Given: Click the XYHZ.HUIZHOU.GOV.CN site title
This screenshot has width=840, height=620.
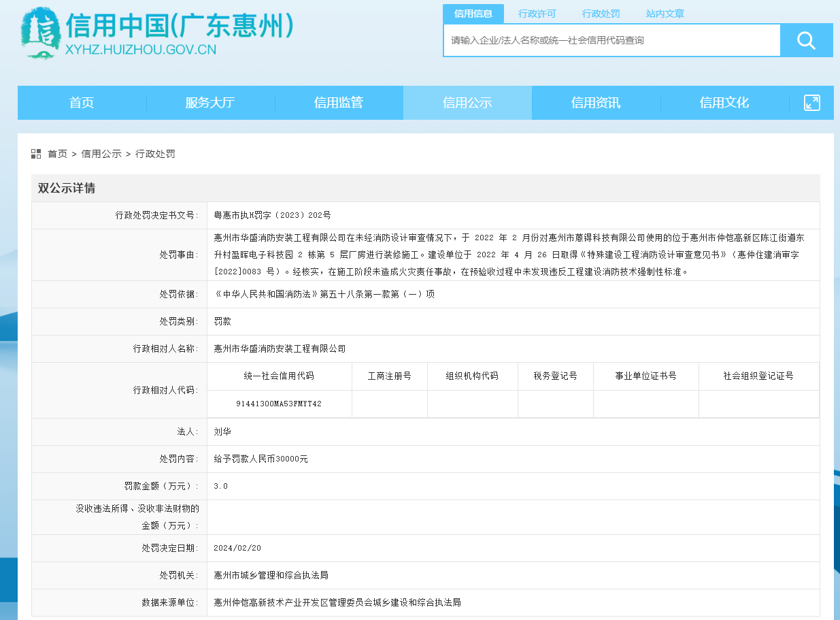Looking at the screenshot, I should (141, 50).
